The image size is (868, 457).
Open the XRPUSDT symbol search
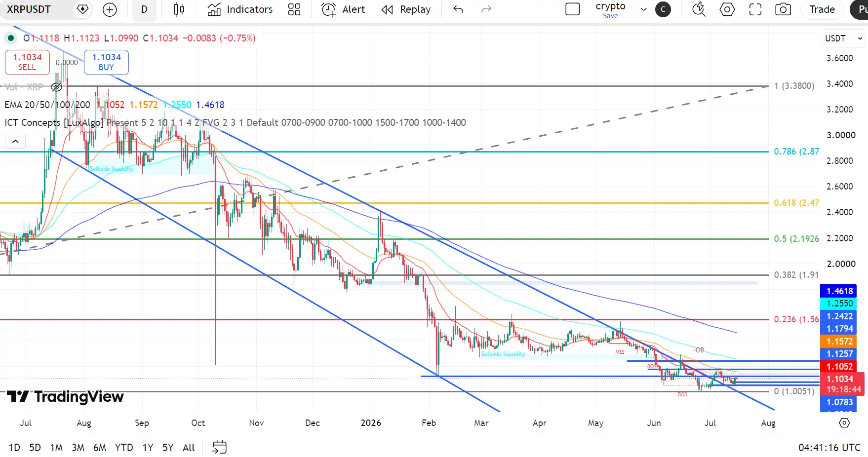click(x=29, y=9)
